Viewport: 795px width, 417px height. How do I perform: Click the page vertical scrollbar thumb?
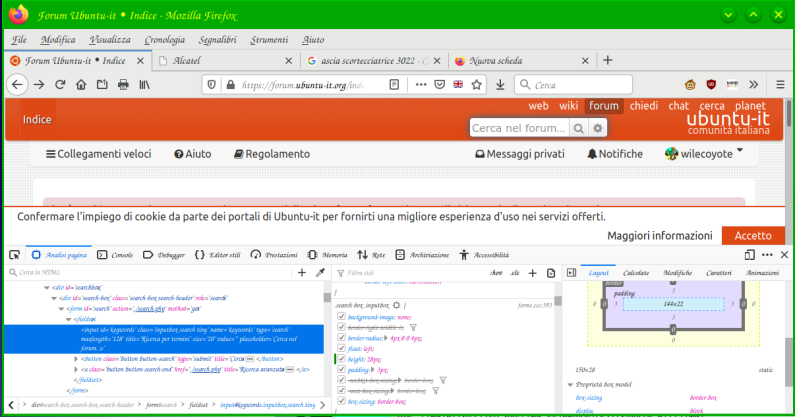coord(789,114)
